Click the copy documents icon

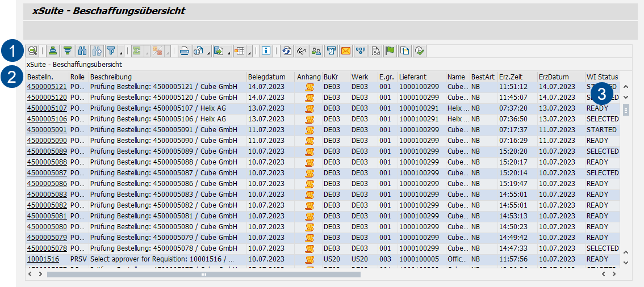click(405, 51)
